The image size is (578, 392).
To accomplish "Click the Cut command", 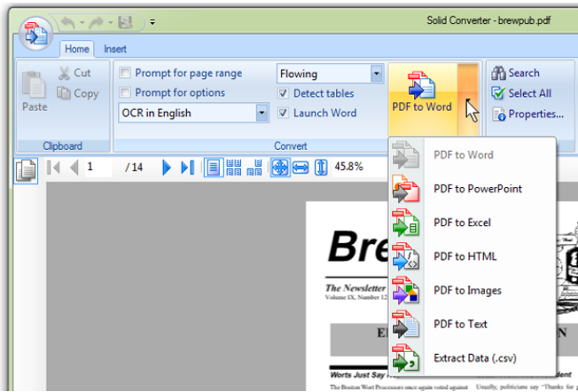I will pos(74,73).
